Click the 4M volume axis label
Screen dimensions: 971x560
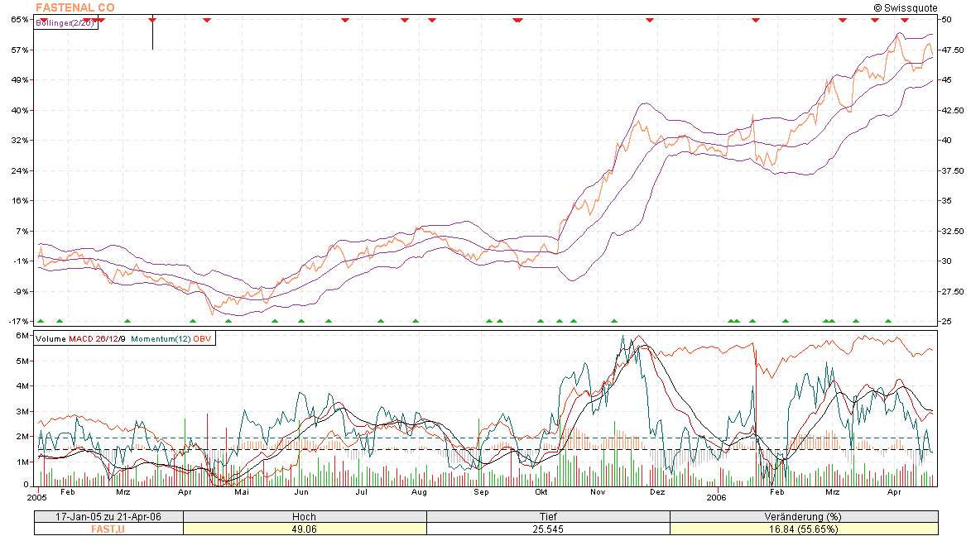tap(22, 385)
